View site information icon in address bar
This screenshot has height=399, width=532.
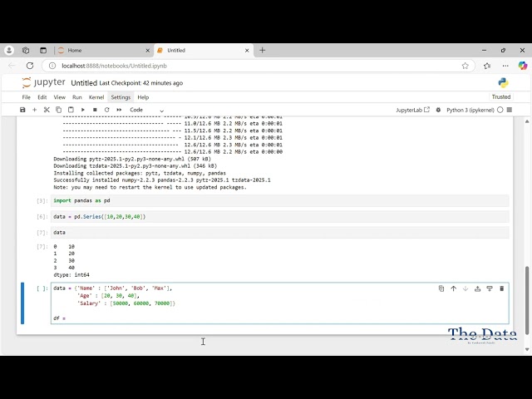[x=52, y=66]
